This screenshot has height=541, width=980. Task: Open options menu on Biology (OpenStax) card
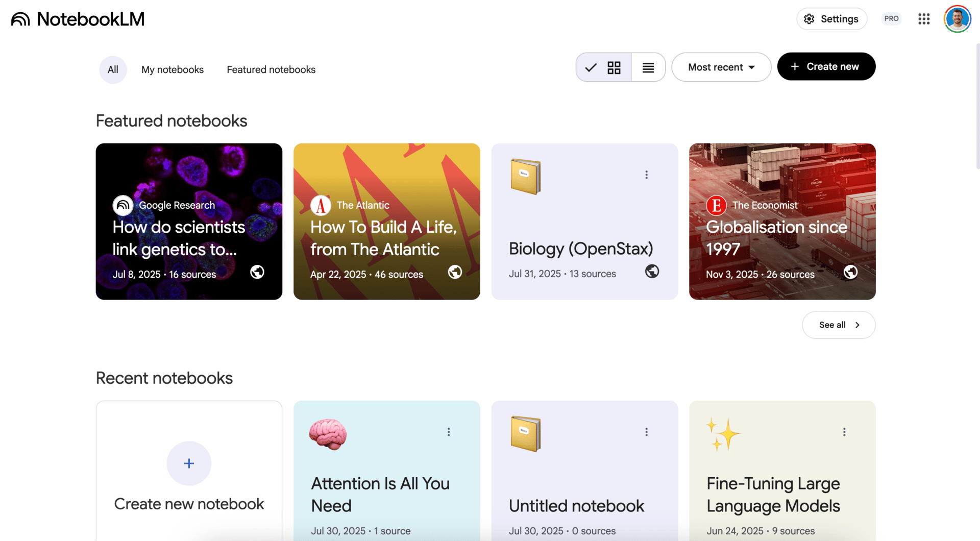point(646,175)
